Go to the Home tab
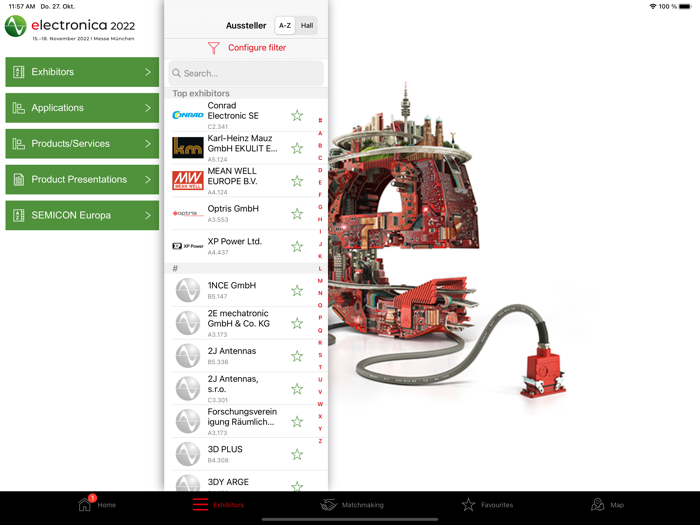 coord(97,504)
